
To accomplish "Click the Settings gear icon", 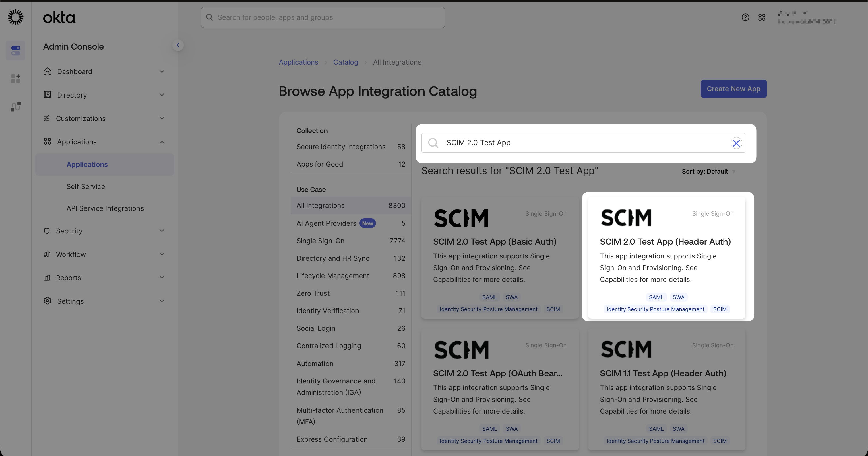I will point(48,301).
